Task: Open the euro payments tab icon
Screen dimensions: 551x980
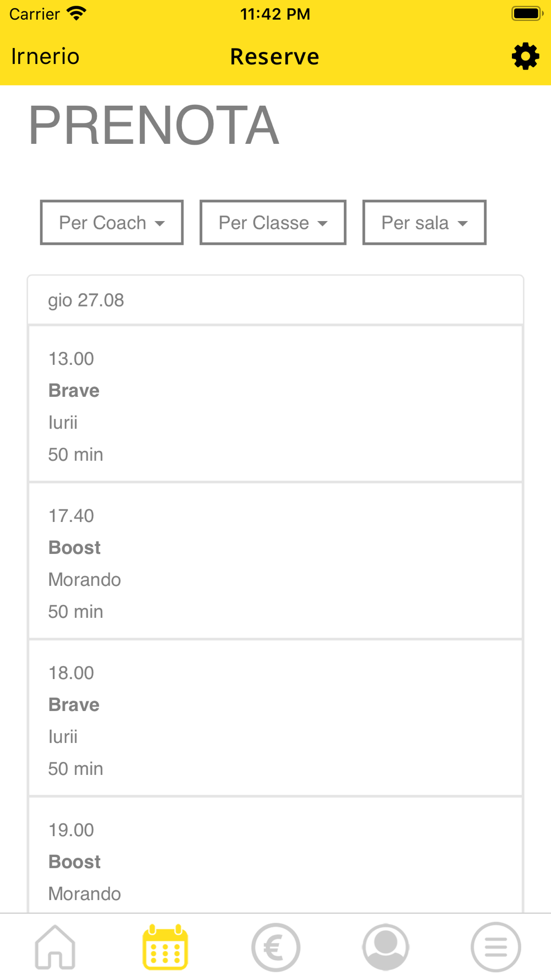Action: 275,947
